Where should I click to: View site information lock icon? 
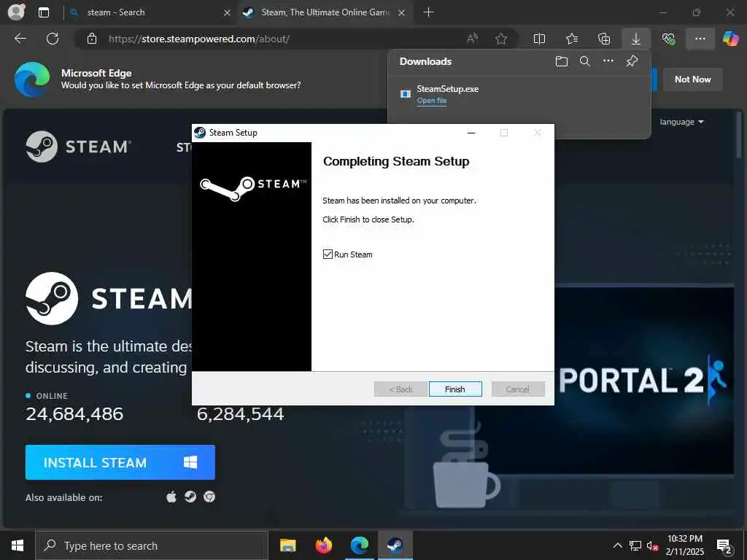[x=92, y=39]
